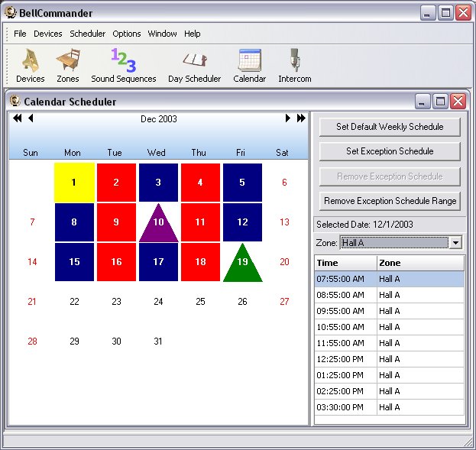This screenshot has width=476, height=450.
Task: Click Remove Exception Schedule Range button
Action: [x=390, y=201]
